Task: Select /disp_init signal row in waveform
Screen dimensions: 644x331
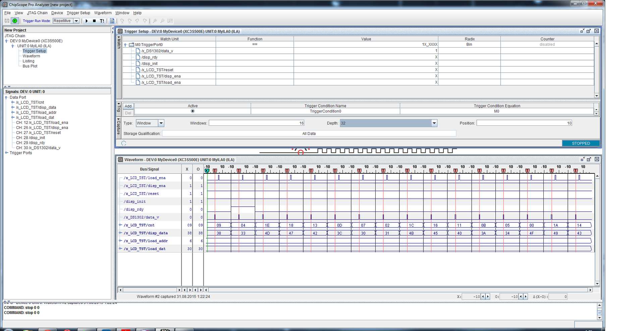Action: (x=149, y=202)
